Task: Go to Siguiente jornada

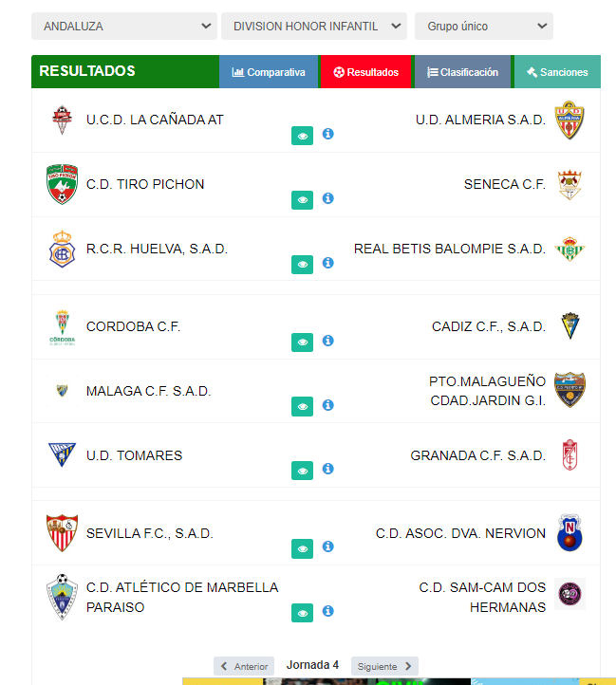Action: [384, 666]
